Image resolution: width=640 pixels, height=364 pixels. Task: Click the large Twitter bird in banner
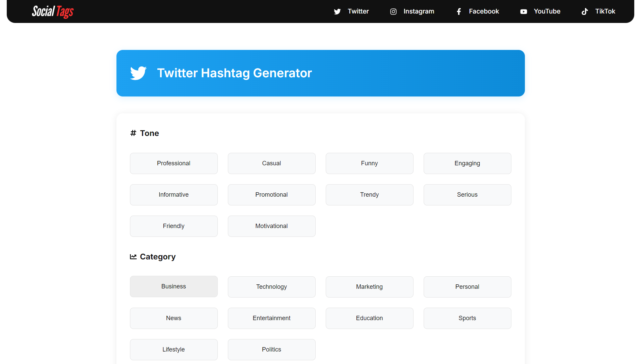pyautogui.click(x=138, y=73)
